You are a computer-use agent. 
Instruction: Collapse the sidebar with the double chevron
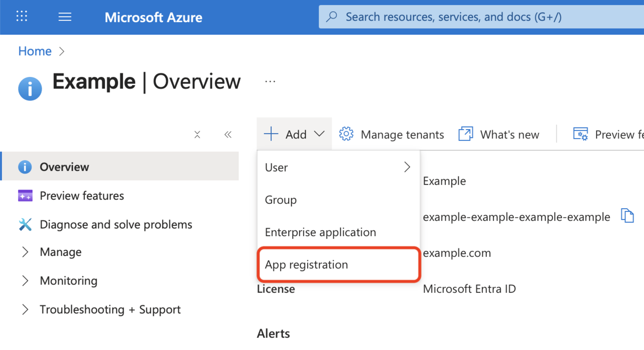(227, 134)
